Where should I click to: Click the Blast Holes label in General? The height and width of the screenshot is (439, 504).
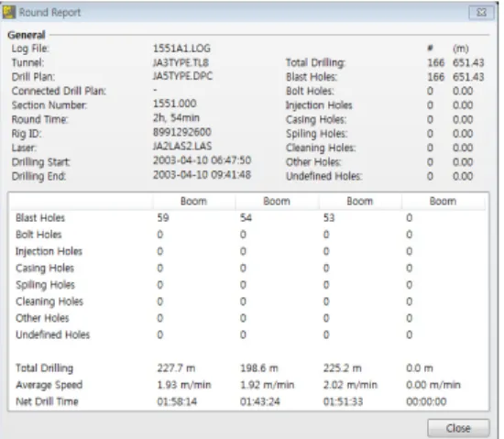(x=312, y=77)
